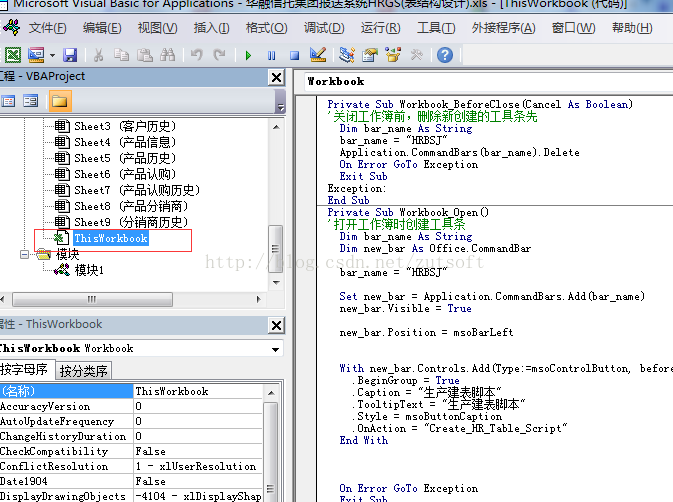
Task: Click the down arrow of project tree scrollbar
Action: click(x=276, y=282)
